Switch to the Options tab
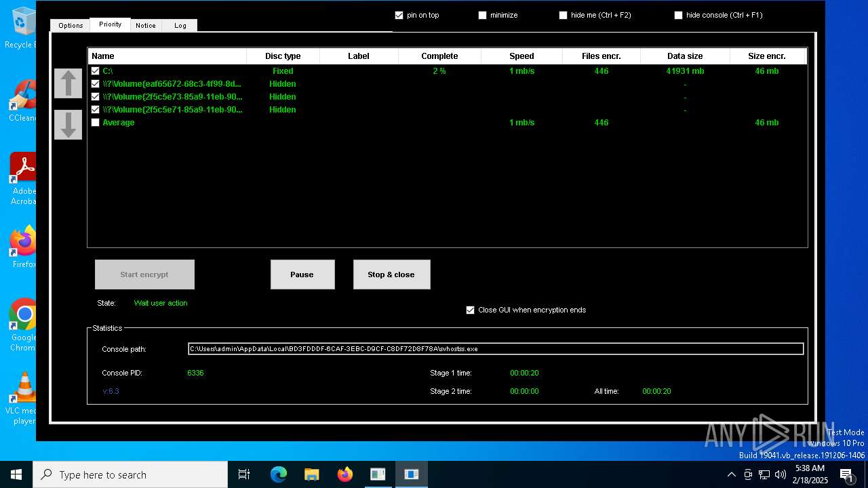The image size is (868, 488). (x=71, y=25)
